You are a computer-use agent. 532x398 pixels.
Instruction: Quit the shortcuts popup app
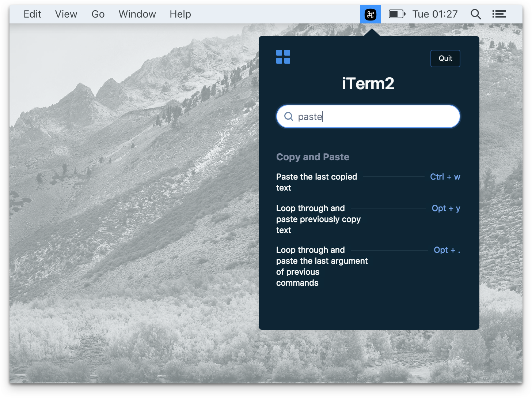445,59
